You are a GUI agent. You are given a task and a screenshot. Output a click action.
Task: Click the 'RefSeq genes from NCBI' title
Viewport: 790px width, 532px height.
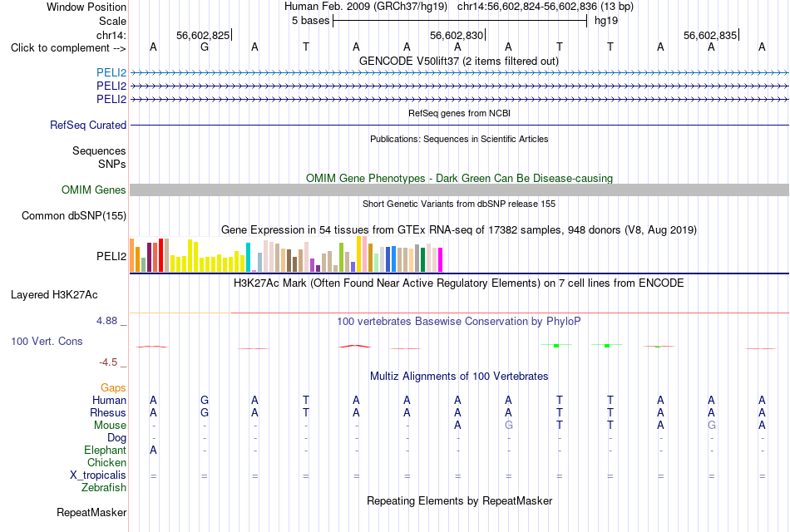pos(460,113)
